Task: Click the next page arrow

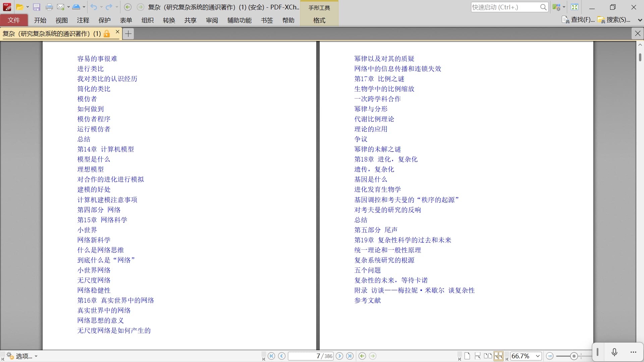Action: click(339, 356)
